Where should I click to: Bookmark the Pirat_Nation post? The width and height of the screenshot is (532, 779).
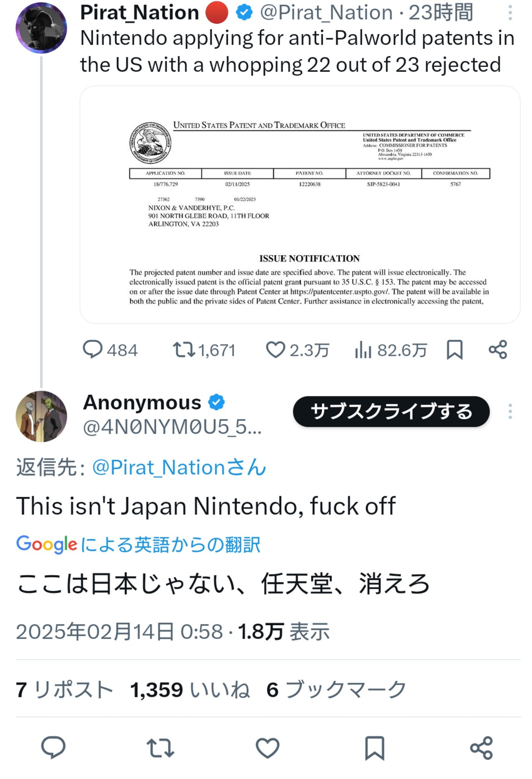coord(454,350)
